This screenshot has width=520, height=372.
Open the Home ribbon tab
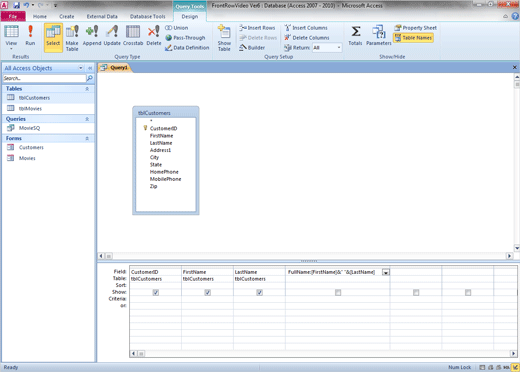coord(40,16)
